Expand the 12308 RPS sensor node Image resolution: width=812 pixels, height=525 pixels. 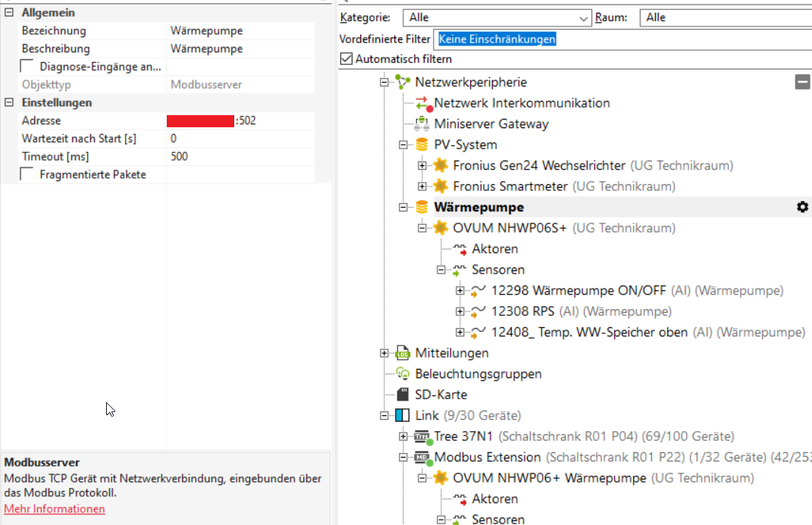coord(459,311)
